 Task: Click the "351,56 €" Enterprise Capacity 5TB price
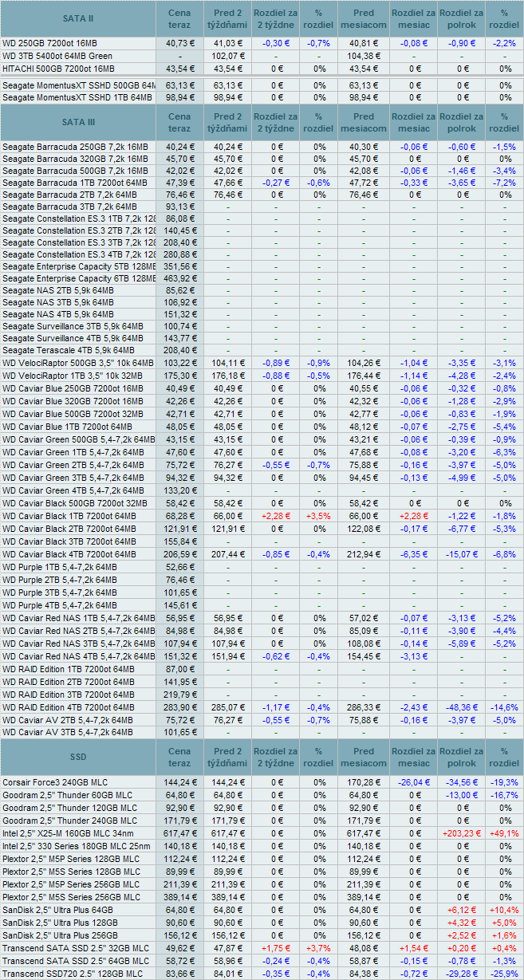[x=180, y=266]
